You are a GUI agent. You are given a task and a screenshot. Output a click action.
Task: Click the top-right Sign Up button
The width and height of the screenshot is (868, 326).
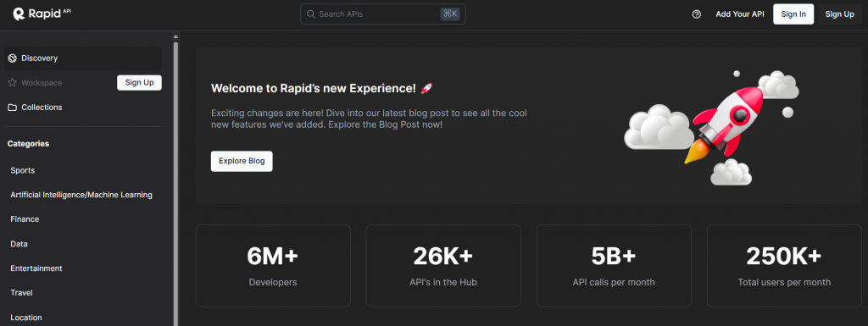pos(839,14)
